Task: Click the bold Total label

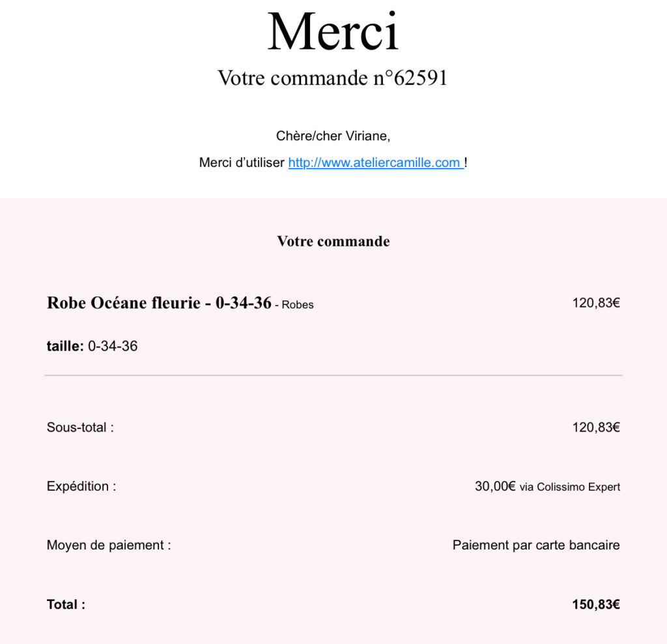Action: pyautogui.click(x=66, y=604)
